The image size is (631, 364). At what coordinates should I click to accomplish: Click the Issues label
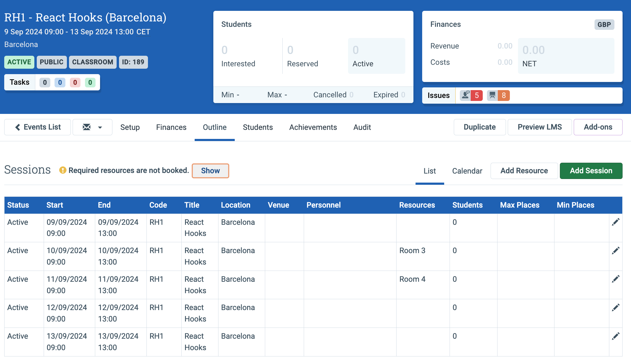point(439,96)
